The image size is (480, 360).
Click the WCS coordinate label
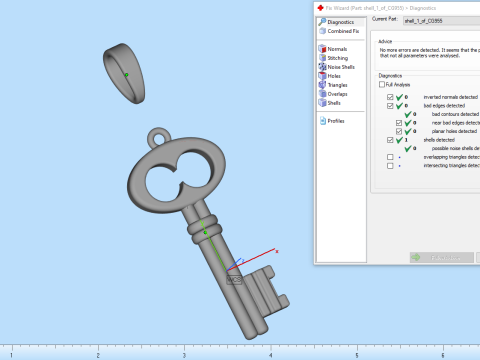coord(234,280)
